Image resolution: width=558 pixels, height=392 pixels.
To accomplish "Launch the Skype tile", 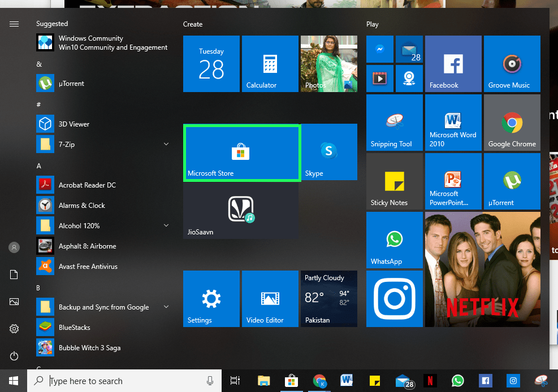I will [329, 152].
